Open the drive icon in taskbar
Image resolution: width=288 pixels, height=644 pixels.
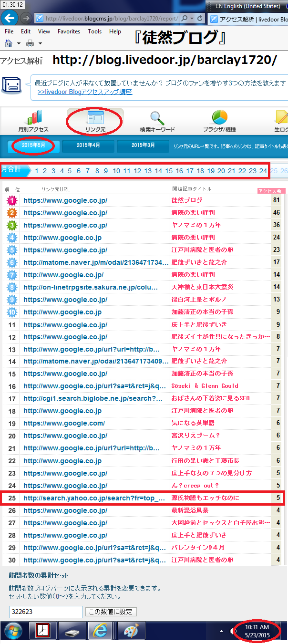tap(72, 631)
